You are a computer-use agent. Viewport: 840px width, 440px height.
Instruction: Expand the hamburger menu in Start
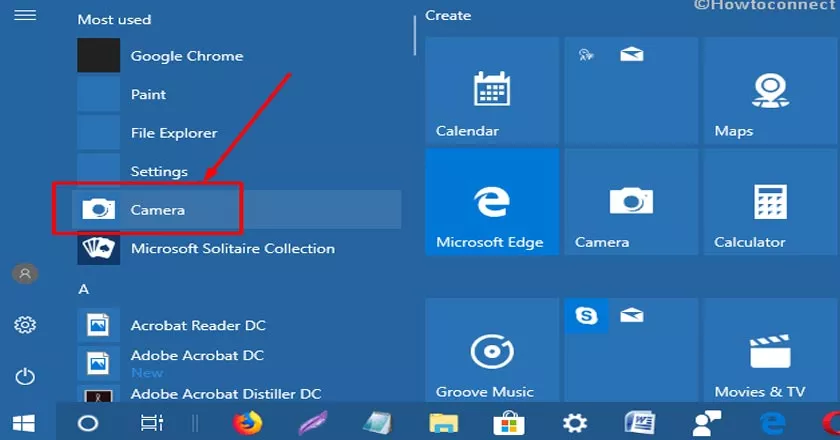(x=25, y=15)
